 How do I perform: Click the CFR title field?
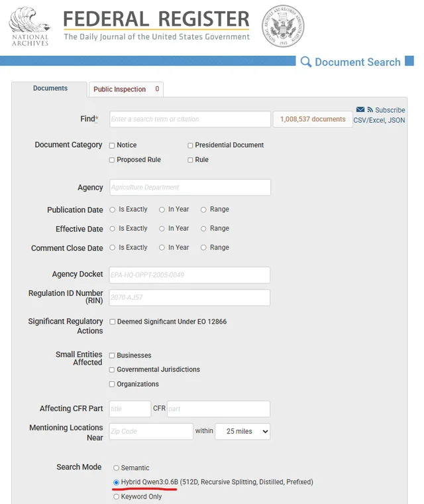pyautogui.click(x=130, y=409)
